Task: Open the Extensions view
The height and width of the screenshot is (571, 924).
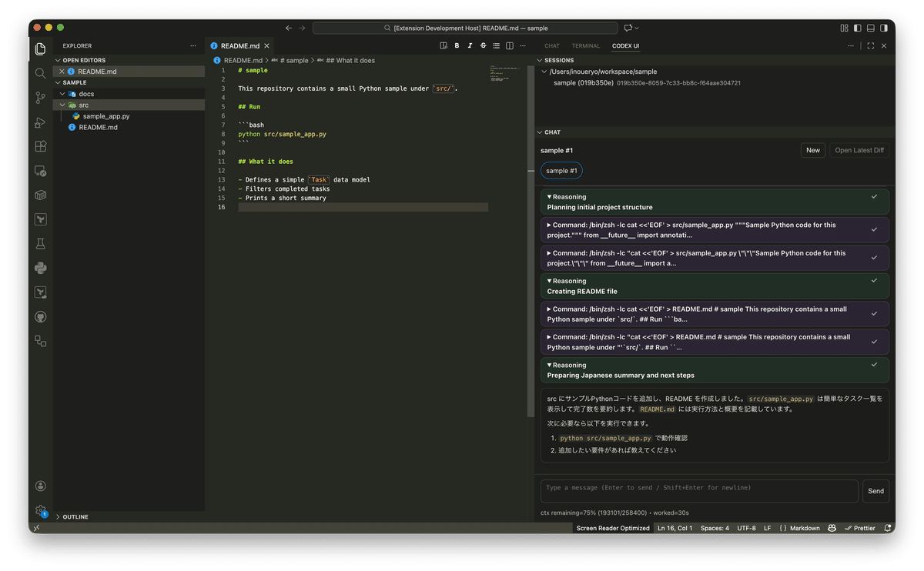Action: pyautogui.click(x=40, y=146)
